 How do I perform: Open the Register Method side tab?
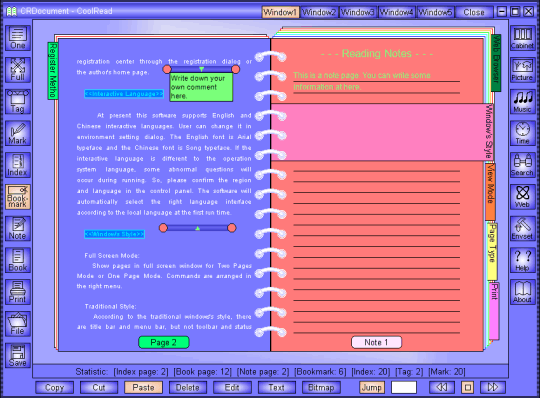53,71
